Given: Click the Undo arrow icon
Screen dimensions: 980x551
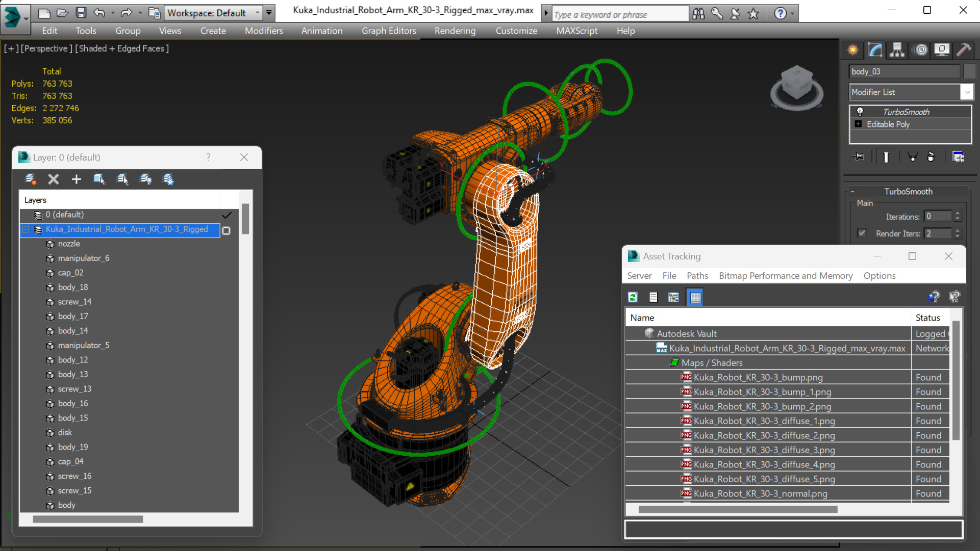Looking at the screenshot, I should pos(99,13).
